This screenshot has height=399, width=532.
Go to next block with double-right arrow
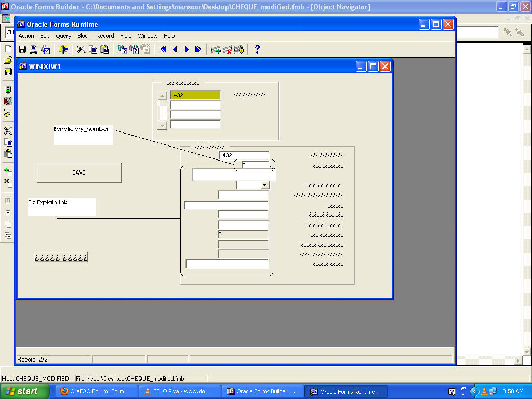click(198, 49)
